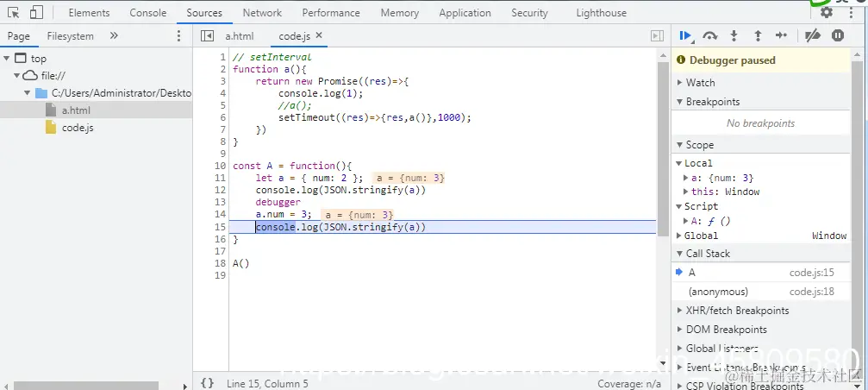Image resolution: width=868 pixels, height=390 pixels.
Task: Switch to the Console panel
Action: click(147, 13)
